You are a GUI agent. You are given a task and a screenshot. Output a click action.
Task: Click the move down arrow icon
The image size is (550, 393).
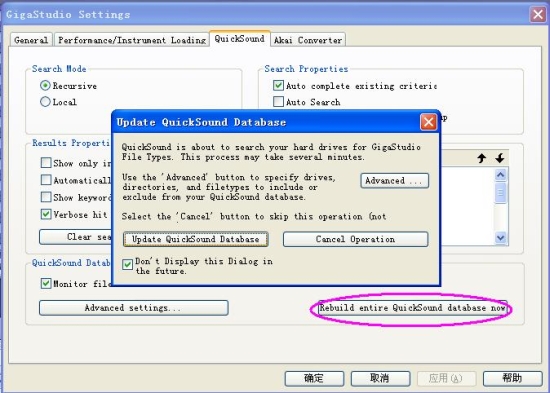pyautogui.click(x=500, y=158)
